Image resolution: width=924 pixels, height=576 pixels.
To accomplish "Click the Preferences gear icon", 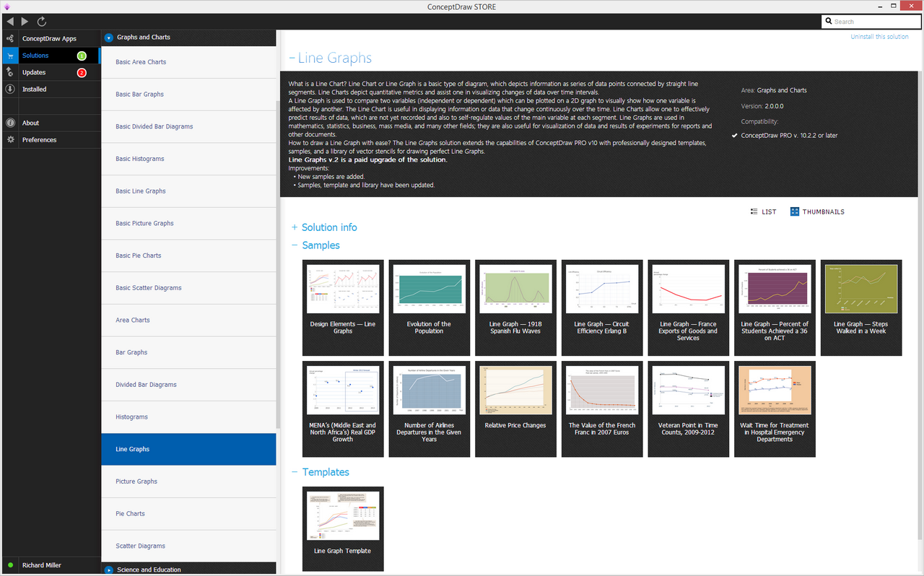I will tap(10, 140).
